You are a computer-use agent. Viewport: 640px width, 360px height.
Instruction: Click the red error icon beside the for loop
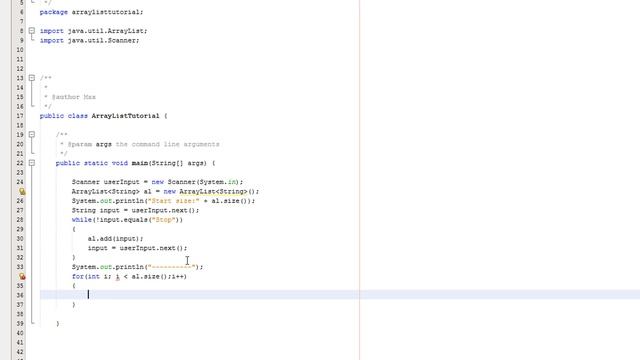coord(22,276)
